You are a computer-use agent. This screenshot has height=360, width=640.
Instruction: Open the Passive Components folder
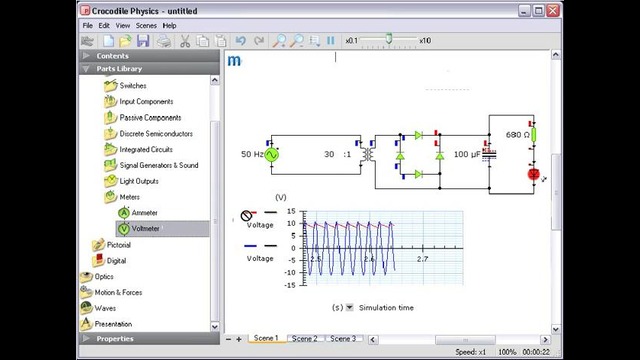point(143,118)
